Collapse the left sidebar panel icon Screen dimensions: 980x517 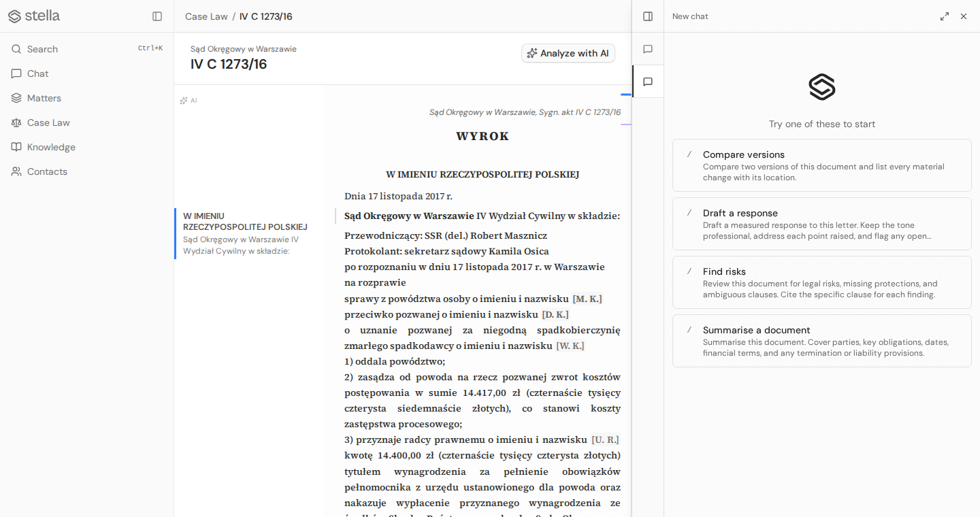tap(157, 16)
